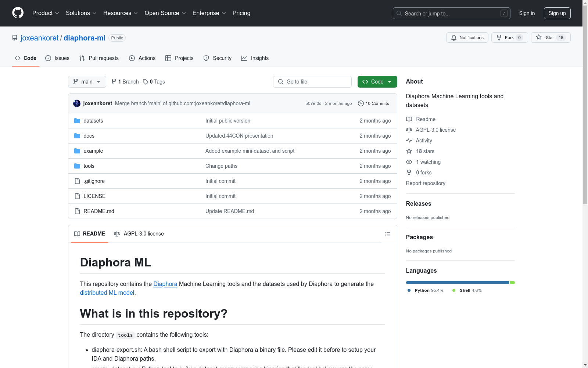
Task: Expand the Open Source menu
Action: tap(165, 13)
